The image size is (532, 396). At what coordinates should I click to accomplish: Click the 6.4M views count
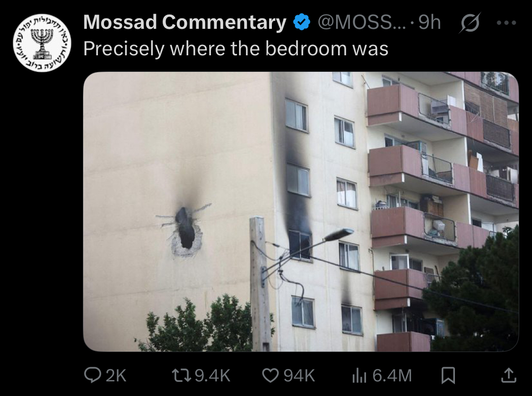click(392, 376)
